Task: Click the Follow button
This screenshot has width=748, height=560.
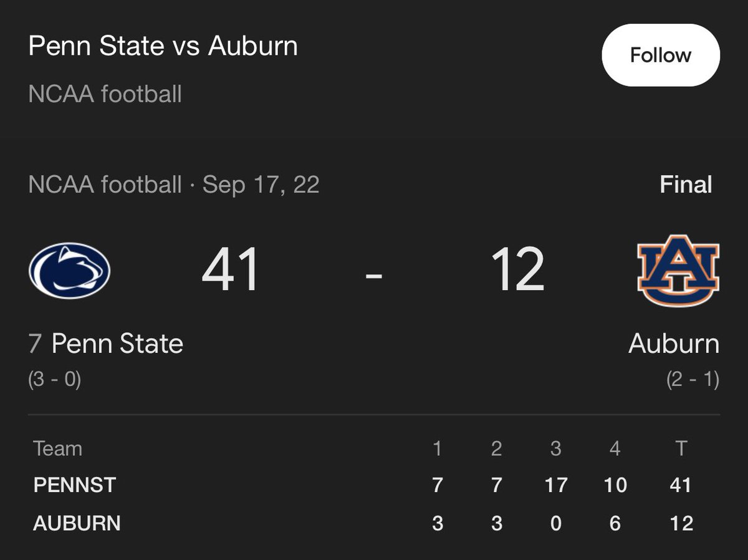Action: coord(661,56)
